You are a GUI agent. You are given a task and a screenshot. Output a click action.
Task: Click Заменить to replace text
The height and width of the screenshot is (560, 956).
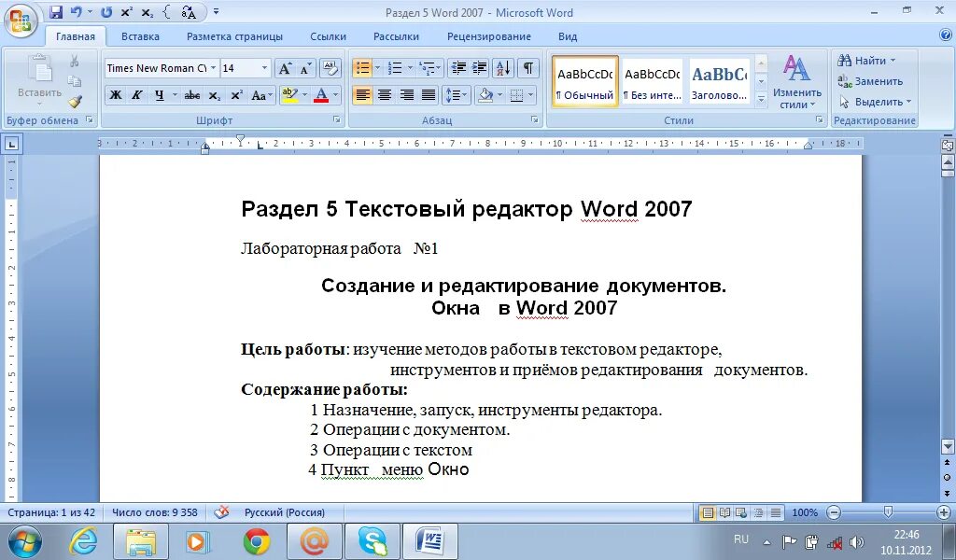[870, 81]
